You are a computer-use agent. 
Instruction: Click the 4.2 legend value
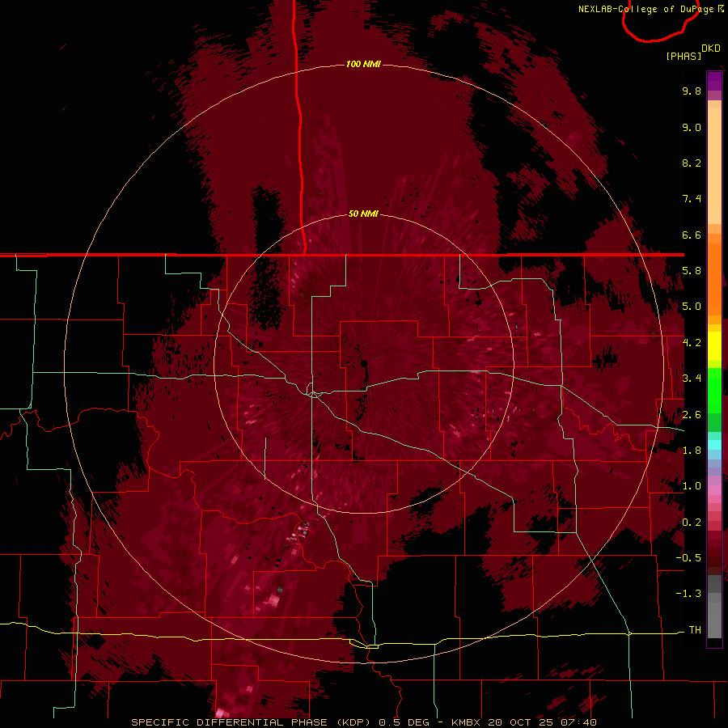[692, 343]
